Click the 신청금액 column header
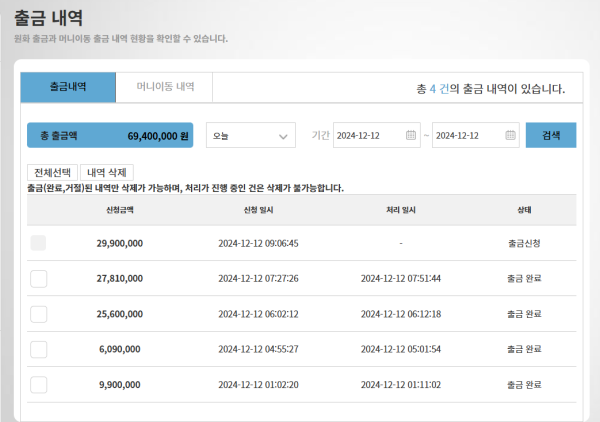This screenshot has height=422, width=600. [119, 210]
